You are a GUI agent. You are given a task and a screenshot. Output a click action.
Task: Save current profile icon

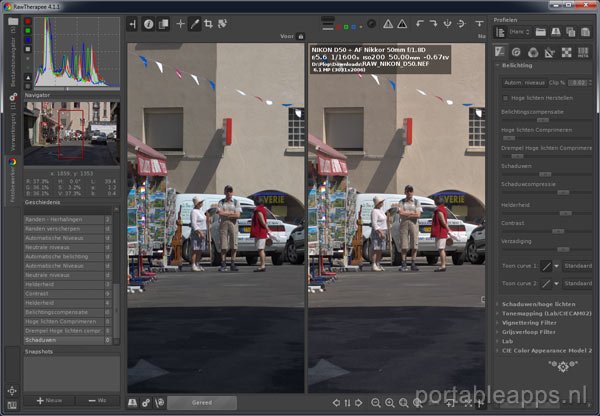coord(556,33)
